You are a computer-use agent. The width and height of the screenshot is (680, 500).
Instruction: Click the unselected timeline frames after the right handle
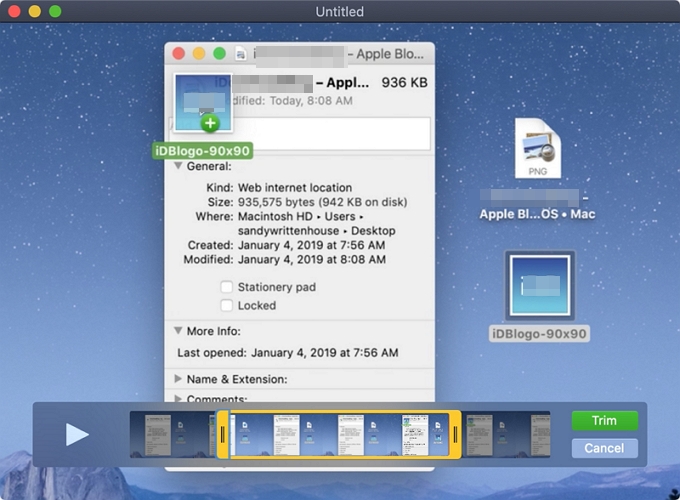[507, 434]
